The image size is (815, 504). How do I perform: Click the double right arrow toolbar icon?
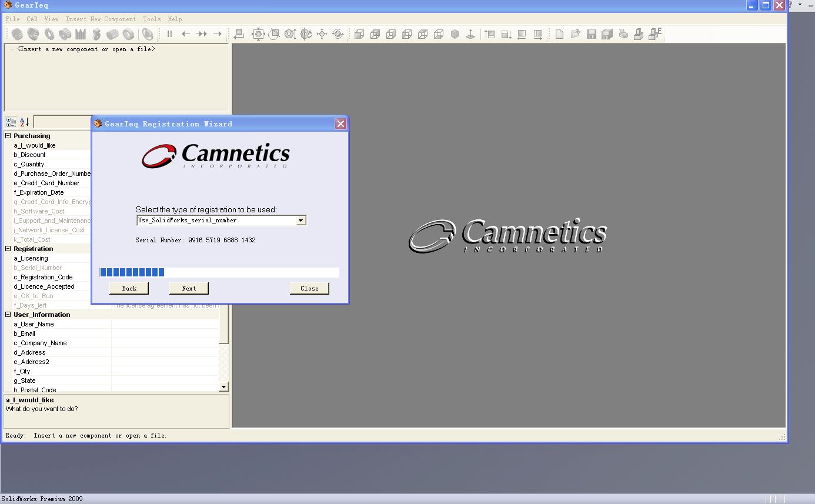202,34
